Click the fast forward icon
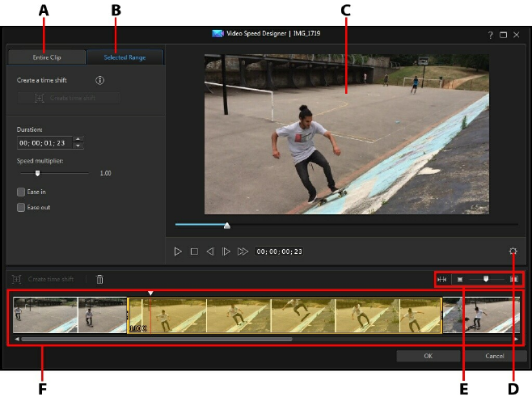The width and height of the screenshot is (532, 397). tap(243, 251)
